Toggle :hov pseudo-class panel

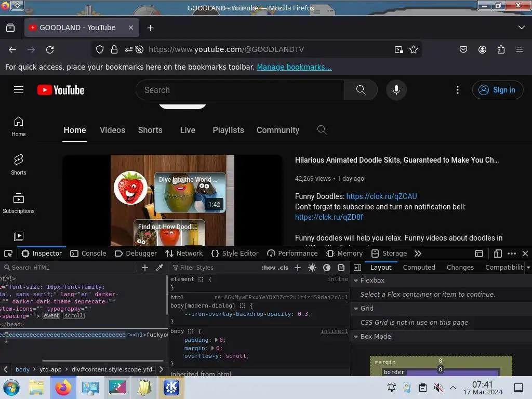point(269,268)
